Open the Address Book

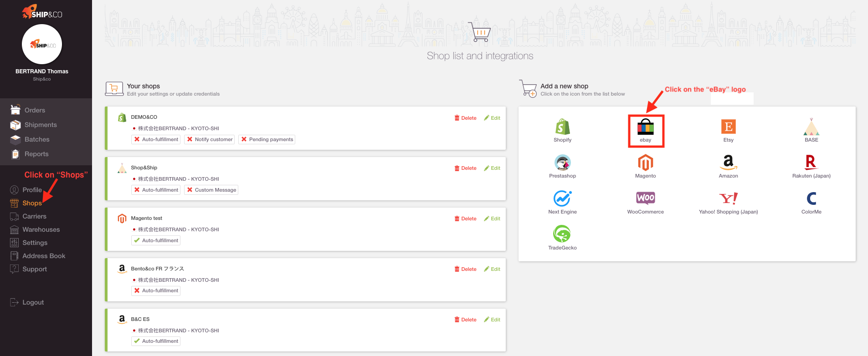point(44,256)
